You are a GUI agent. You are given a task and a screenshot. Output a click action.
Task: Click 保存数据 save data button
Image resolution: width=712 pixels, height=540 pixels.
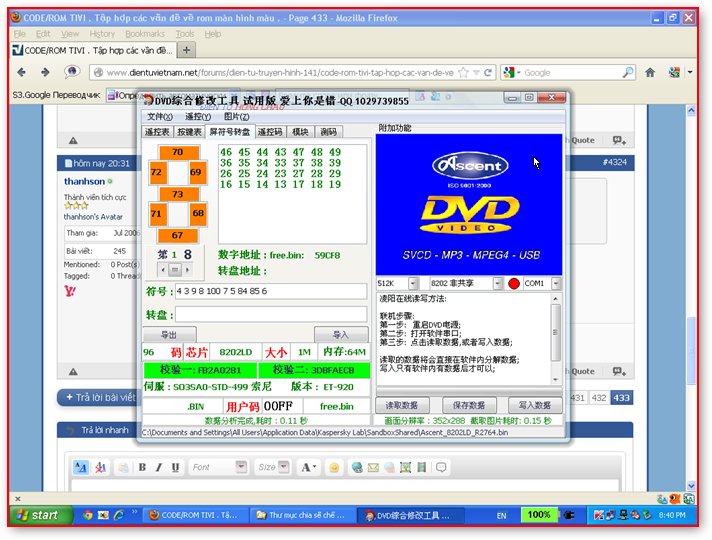point(469,405)
